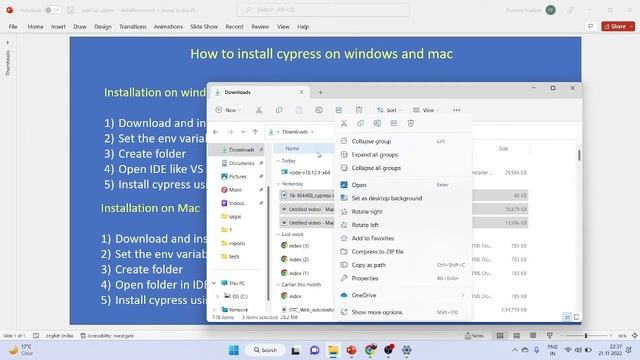Open Settings gear from taskbar
Image resolution: width=640 pixels, height=360 pixels.
[x=407, y=350]
